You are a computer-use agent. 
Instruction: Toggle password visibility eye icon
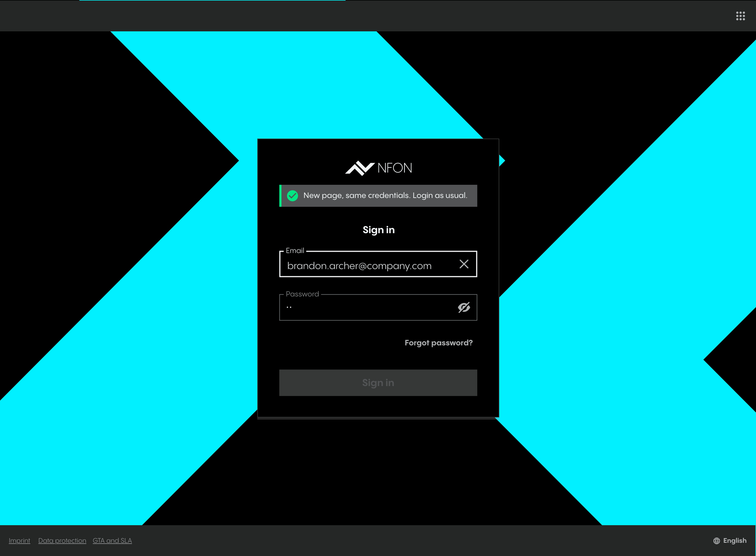click(x=464, y=307)
